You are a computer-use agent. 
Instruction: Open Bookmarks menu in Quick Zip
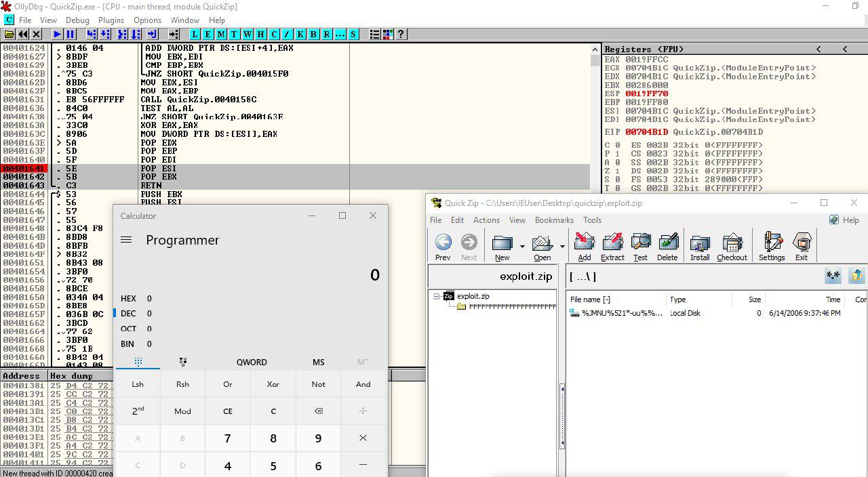pos(554,220)
